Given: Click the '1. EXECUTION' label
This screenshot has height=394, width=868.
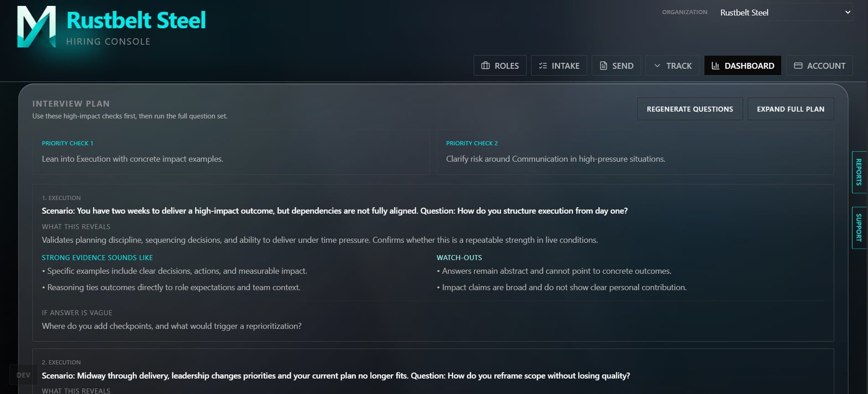Looking at the screenshot, I should tap(61, 198).
